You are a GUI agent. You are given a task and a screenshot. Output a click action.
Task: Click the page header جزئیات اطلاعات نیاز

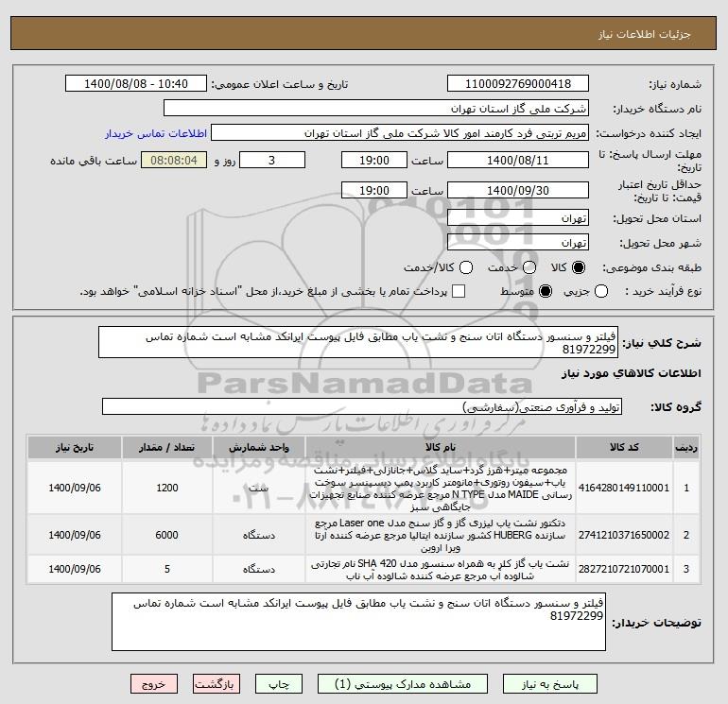tap(645, 34)
